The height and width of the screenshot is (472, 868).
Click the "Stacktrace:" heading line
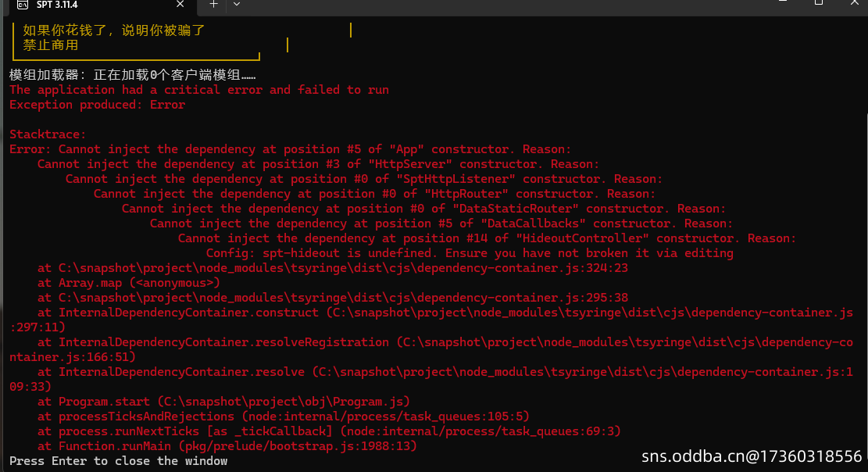(48, 134)
